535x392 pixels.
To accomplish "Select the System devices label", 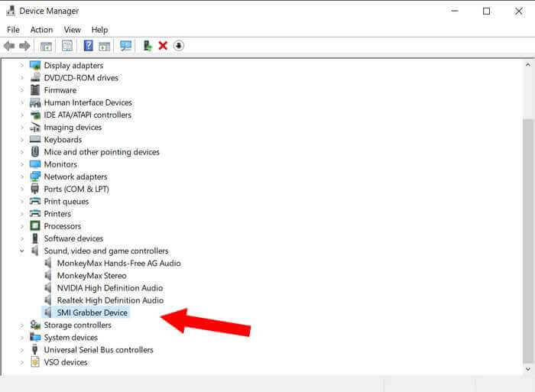I will click(70, 338).
